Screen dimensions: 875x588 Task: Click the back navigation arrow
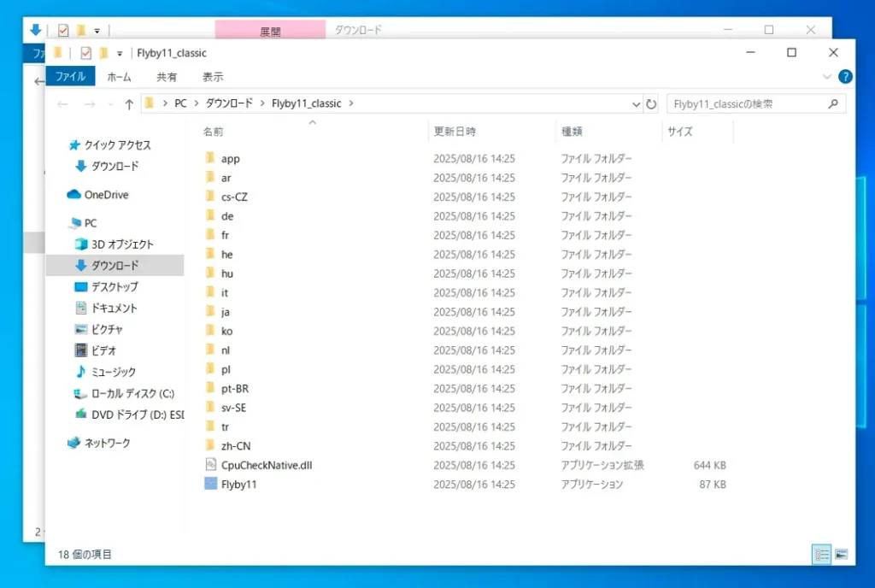point(62,103)
